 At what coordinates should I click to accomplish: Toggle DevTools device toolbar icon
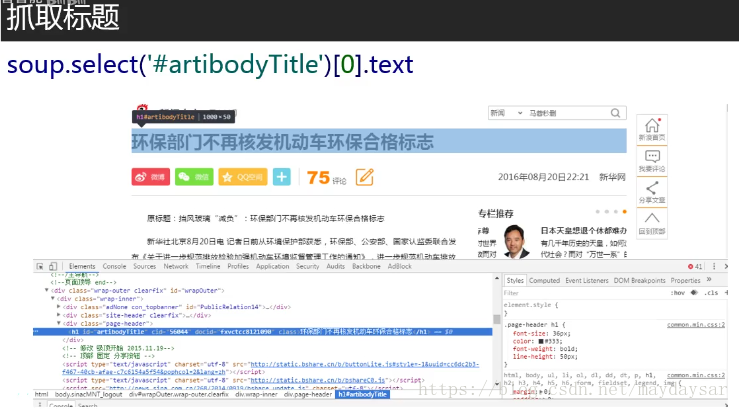(x=53, y=266)
